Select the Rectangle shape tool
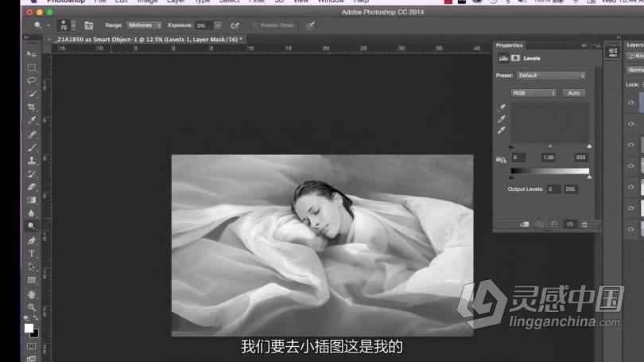The image size is (644, 362). click(x=32, y=280)
